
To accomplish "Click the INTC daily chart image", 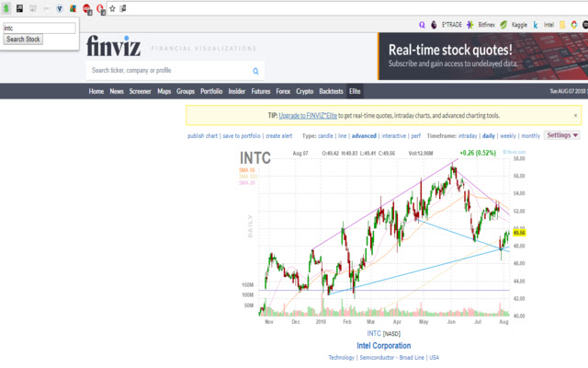I will (382, 238).
